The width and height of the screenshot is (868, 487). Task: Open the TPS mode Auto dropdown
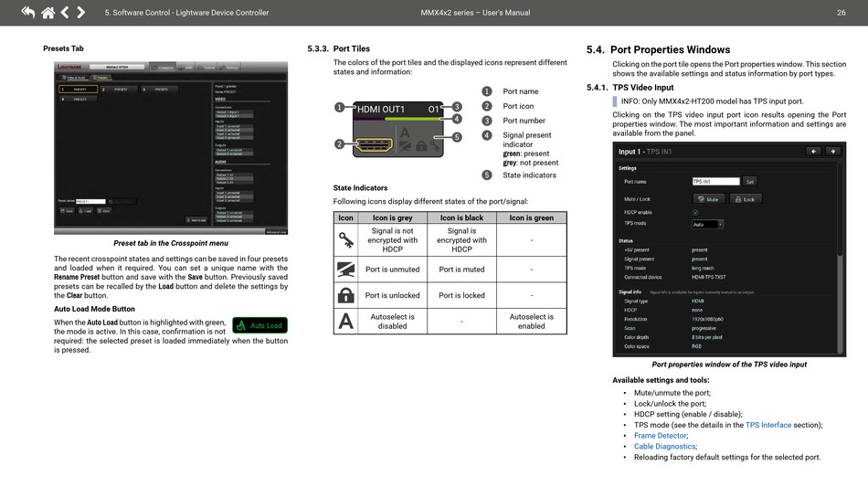[707, 224]
